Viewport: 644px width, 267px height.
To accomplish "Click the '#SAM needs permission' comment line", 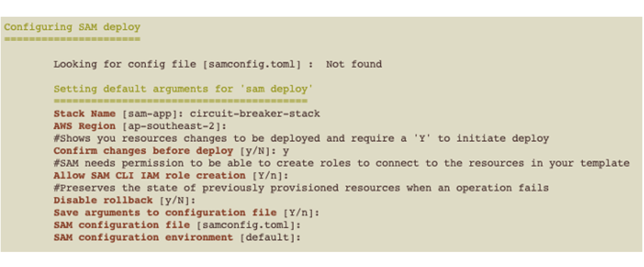I will coord(341,163).
